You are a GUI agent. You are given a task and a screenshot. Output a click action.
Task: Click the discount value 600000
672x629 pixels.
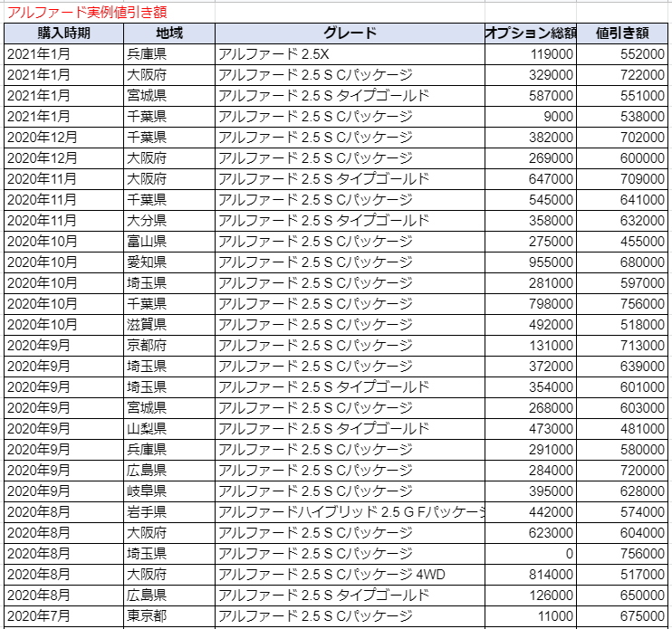point(622,158)
